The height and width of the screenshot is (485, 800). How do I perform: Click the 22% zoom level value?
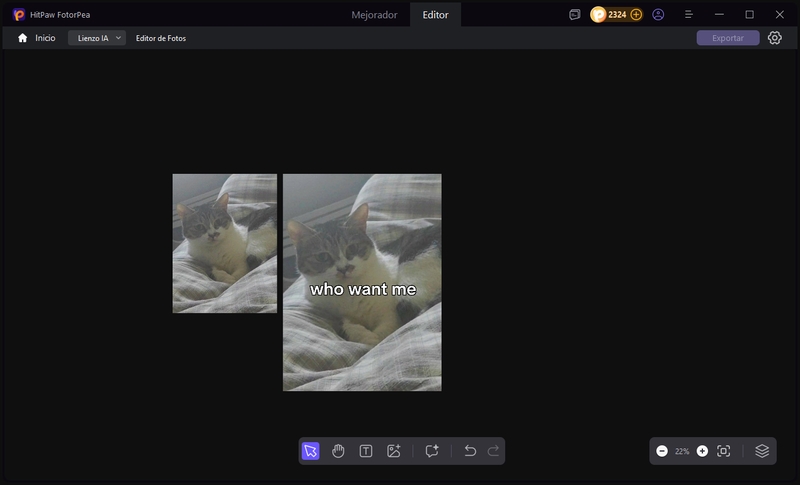682,451
